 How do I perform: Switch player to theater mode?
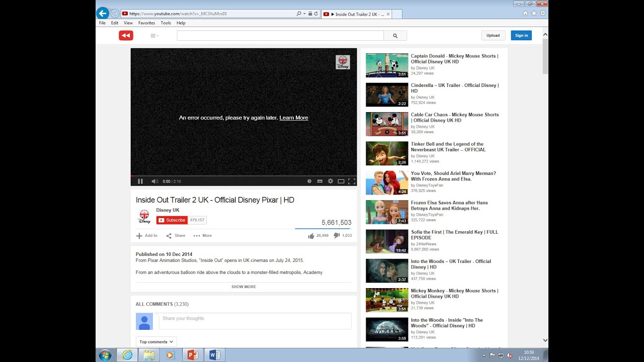pos(341,182)
